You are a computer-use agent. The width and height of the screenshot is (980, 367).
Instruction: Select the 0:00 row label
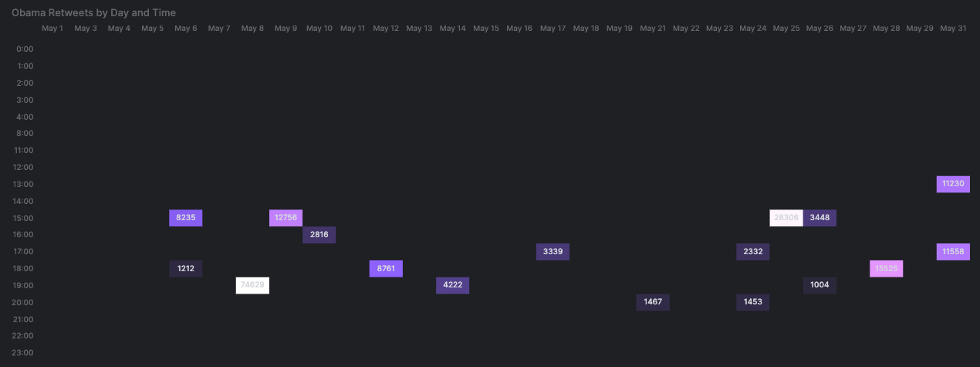click(25, 49)
